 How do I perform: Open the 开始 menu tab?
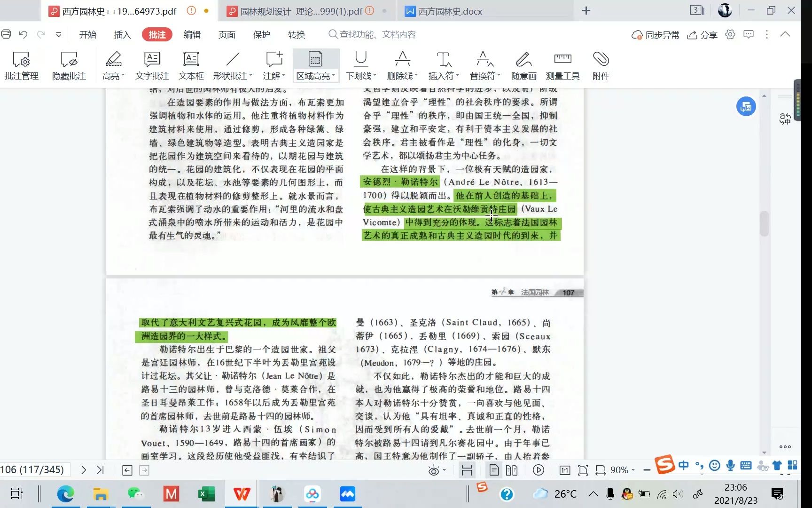tap(87, 34)
